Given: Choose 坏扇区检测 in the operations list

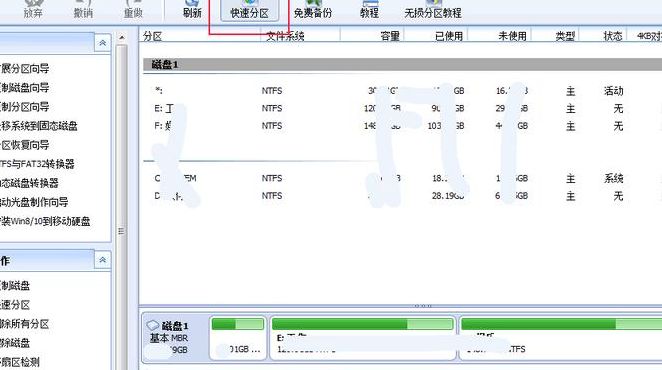Looking at the screenshot, I should point(19,362).
